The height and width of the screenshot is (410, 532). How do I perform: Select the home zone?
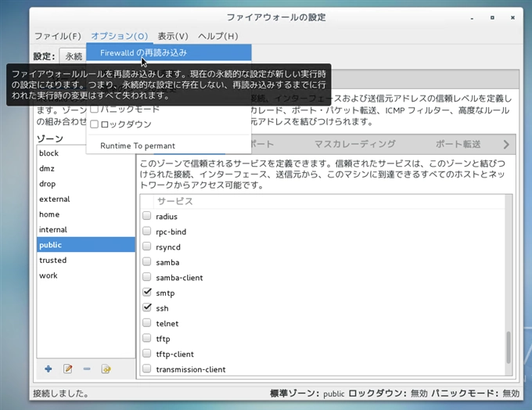coord(85,214)
